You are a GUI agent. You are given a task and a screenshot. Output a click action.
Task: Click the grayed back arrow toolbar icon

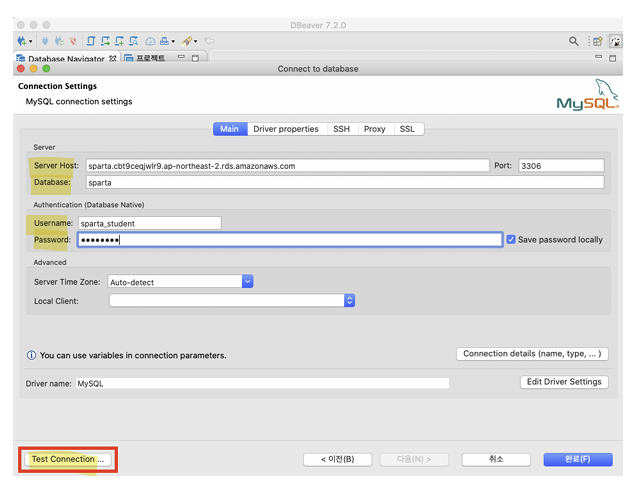pyautogui.click(x=210, y=41)
